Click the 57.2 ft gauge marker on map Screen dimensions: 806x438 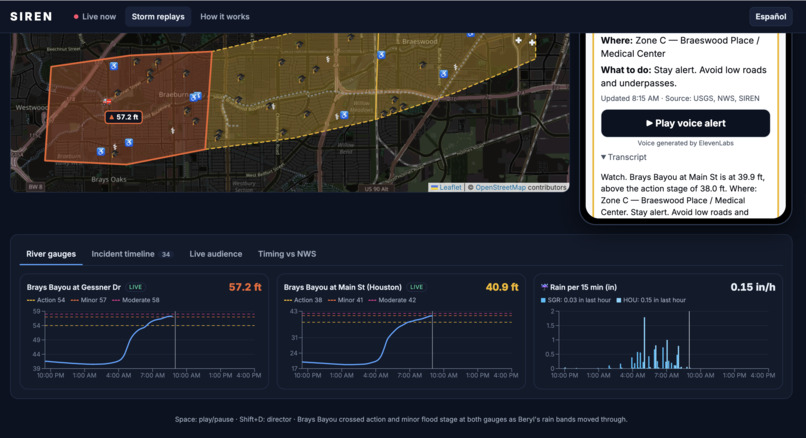124,117
